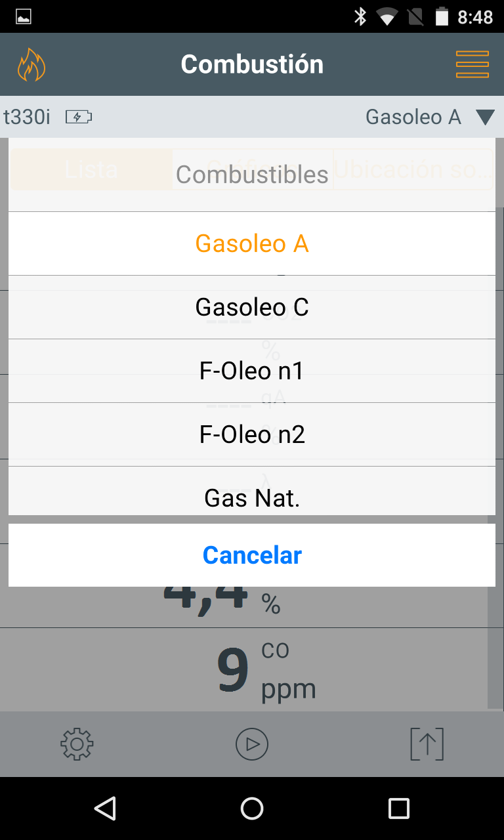504x840 pixels.
Task: Select F-Oleo n1 fuel option
Action: coord(252,371)
